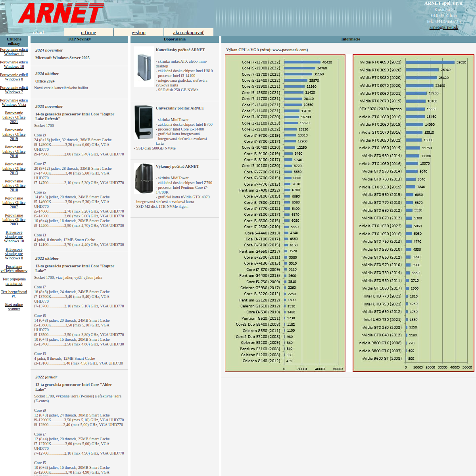Open Porovnanie edícií Windows 11 link
Image resolution: width=476 pixels, height=476 pixels.
pyautogui.click(x=14, y=52)
